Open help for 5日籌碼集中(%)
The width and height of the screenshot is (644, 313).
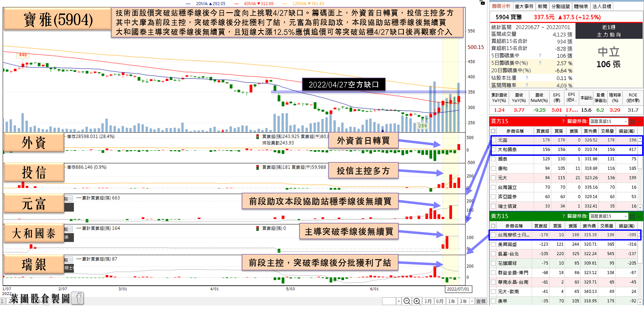tap(540, 63)
